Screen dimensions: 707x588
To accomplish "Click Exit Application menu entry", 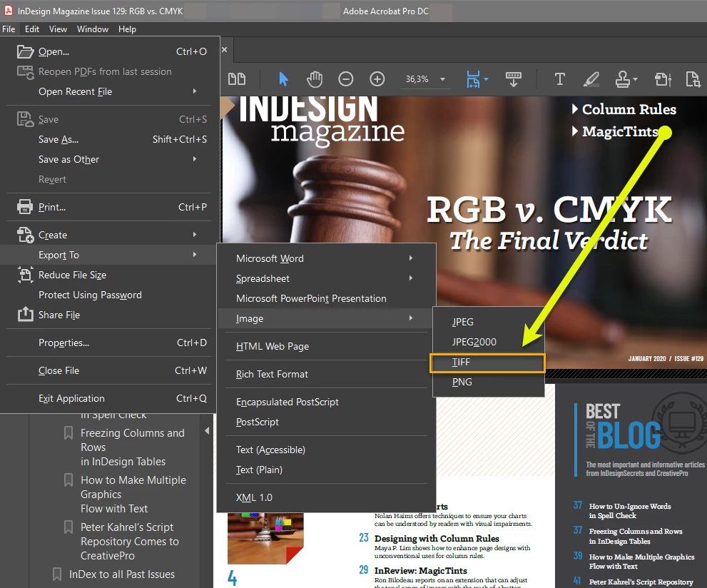I will click(x=108, y=399).
